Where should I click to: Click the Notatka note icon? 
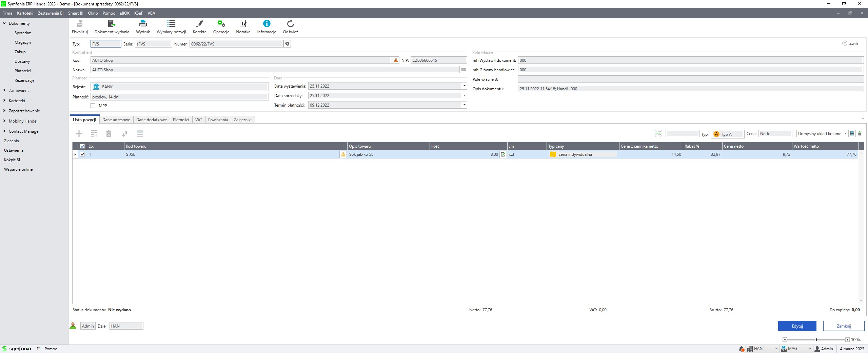point(243,24)
